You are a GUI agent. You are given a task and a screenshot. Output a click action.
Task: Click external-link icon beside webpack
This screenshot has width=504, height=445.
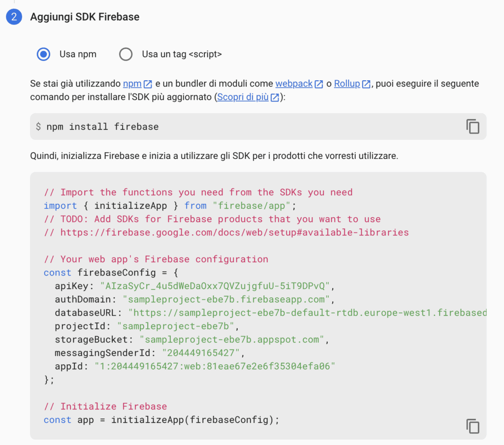pos(318,84)
